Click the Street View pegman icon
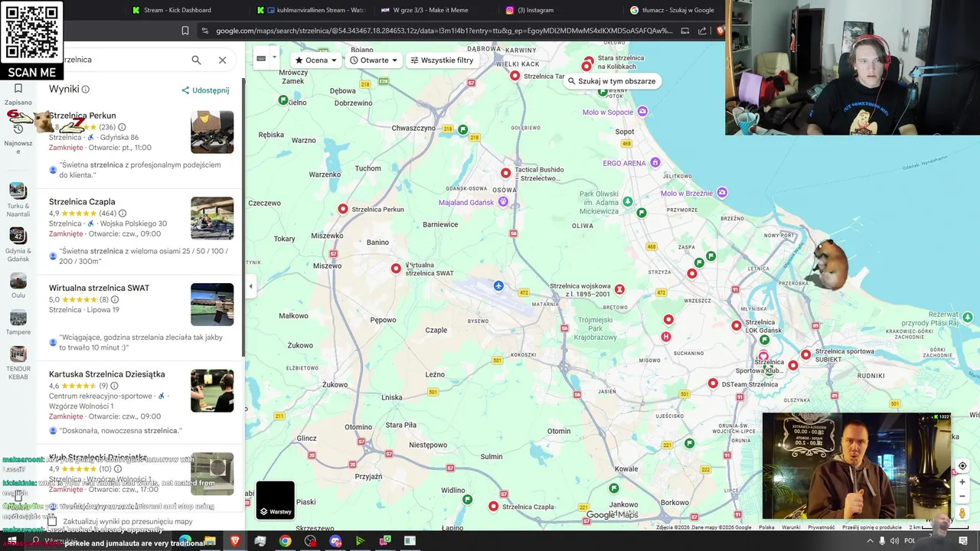Screen dimensions: 980x551 962,514
